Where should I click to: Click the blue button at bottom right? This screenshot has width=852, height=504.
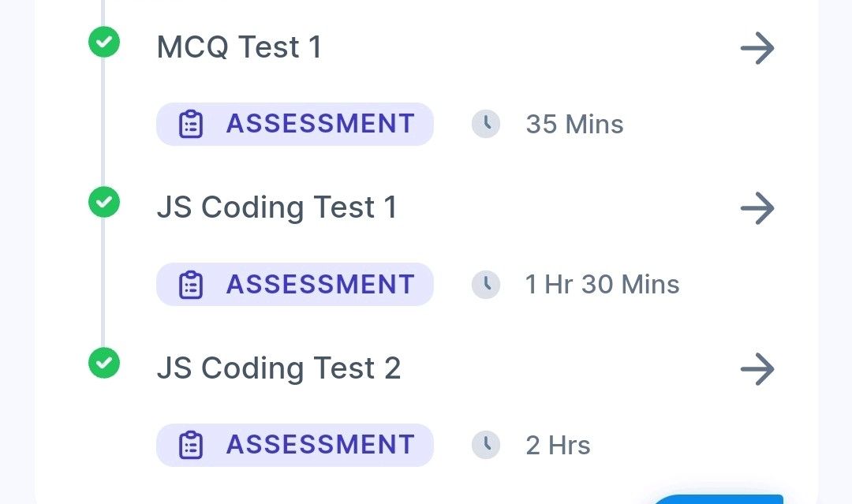click(717, 499)
